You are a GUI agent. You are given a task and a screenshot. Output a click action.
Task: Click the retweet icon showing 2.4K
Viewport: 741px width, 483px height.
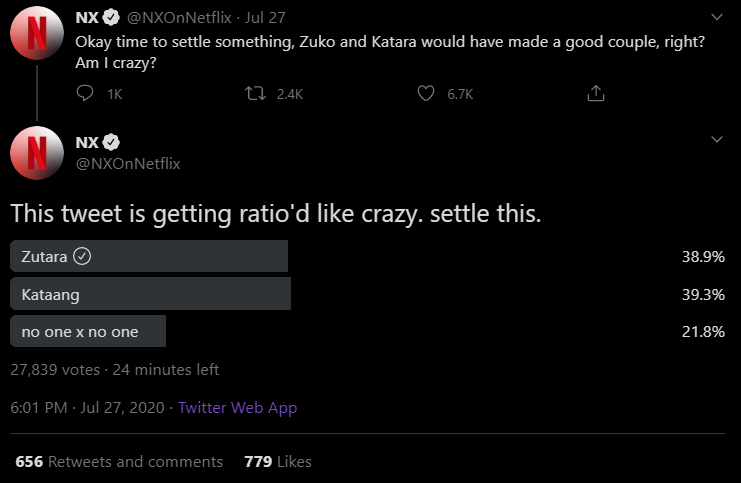255,93
